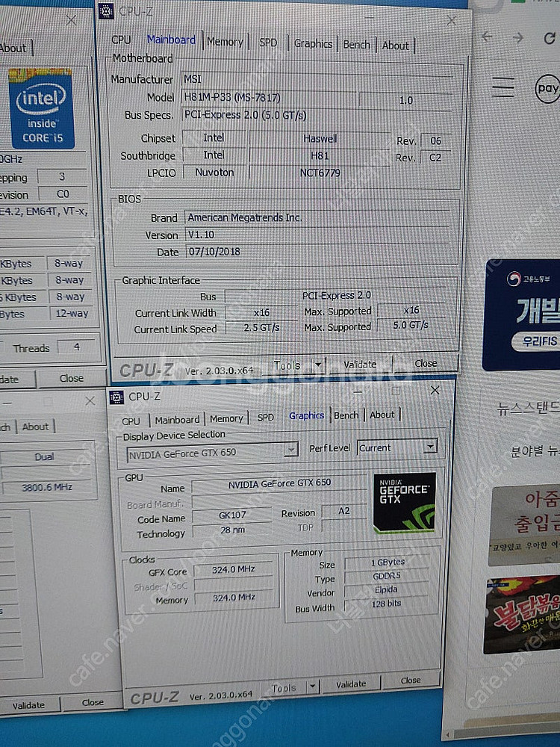Screen dimensions: 560x747
Task: Click Close button in upper-left CPU window
Action: (x=72, y=378)
